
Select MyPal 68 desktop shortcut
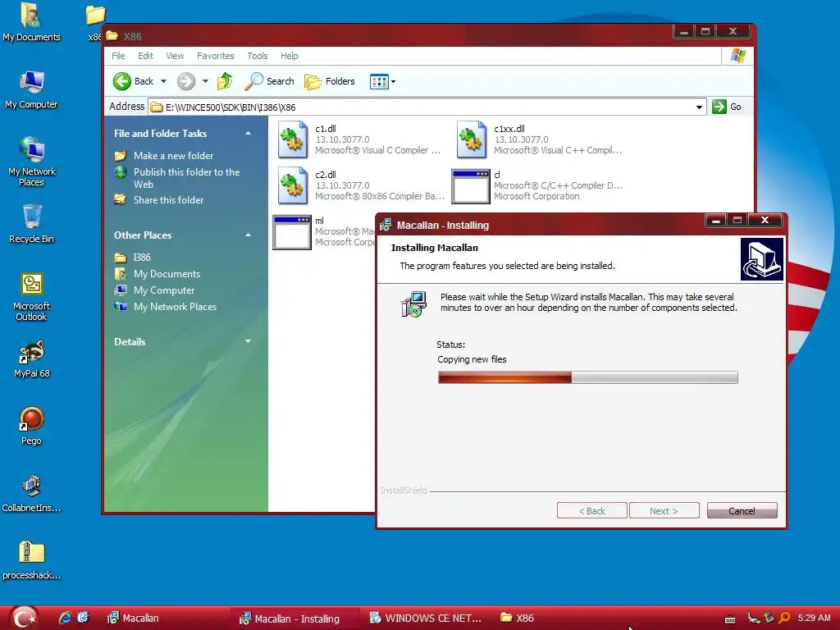coord(31,359)
